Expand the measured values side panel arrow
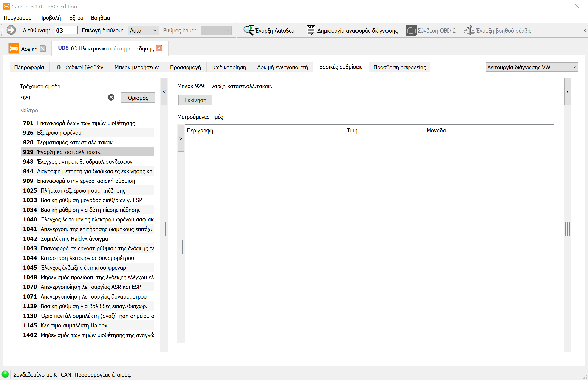Image resolution: width=588 pixels, height=380 pixels. coord(181,138)
